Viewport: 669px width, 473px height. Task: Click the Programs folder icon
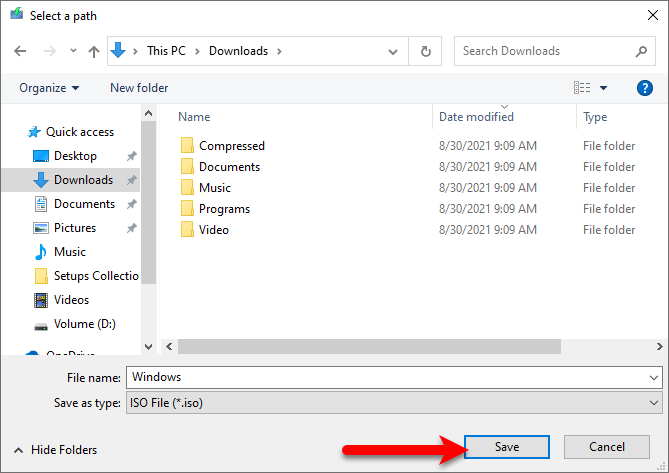coord(187,209)
